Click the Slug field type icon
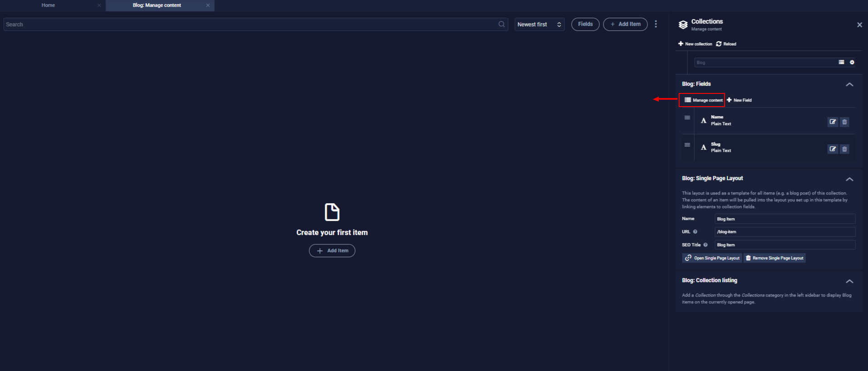This screenshot has width=868, height=371. click(x=704, y=147)
